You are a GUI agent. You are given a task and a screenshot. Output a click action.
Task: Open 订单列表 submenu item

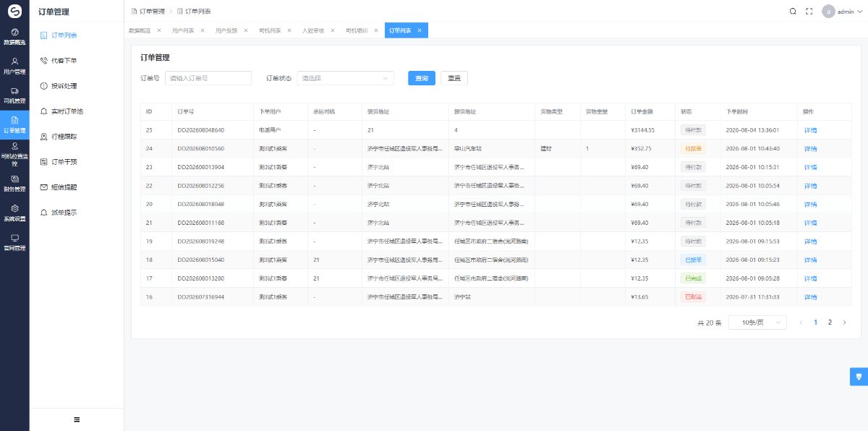[x=77, y=35]
